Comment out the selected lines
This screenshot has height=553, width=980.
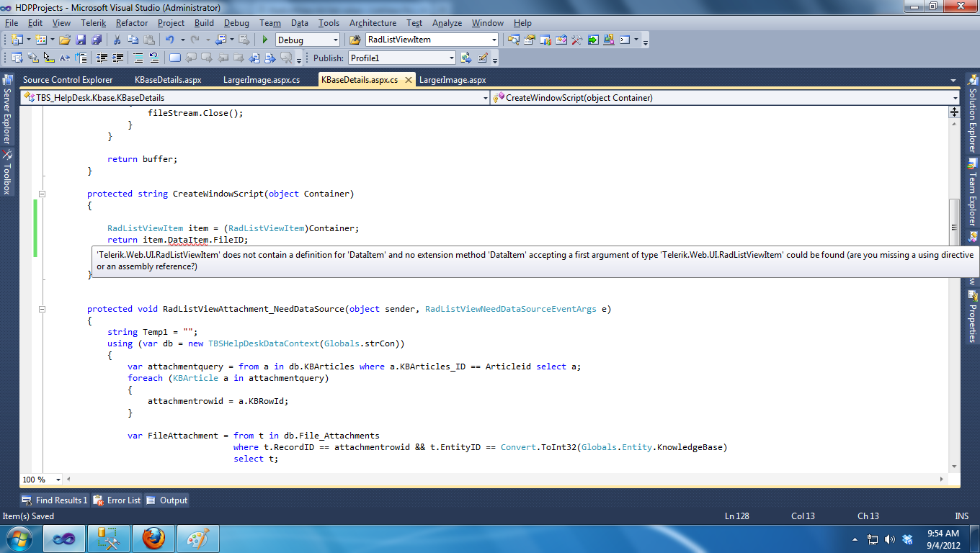click(x=138, y=58)
